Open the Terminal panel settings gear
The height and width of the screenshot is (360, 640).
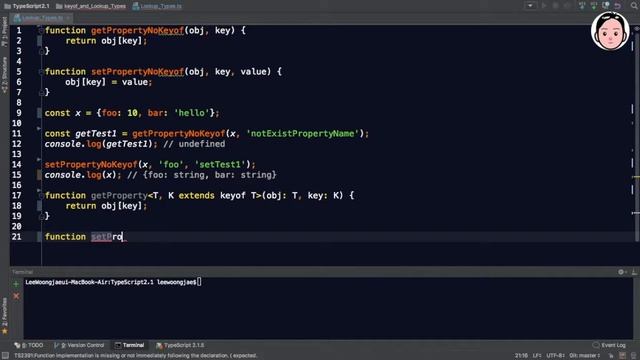click(622, 272)
